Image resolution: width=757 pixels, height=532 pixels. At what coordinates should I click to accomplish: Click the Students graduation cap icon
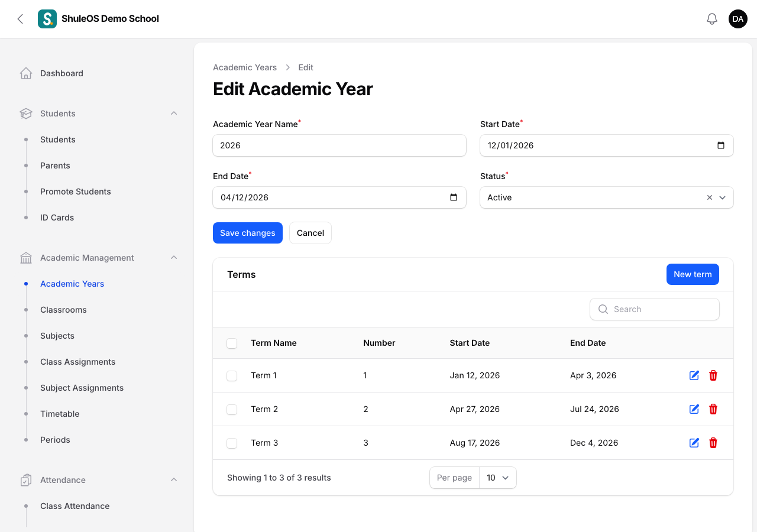tap(26, 113)
